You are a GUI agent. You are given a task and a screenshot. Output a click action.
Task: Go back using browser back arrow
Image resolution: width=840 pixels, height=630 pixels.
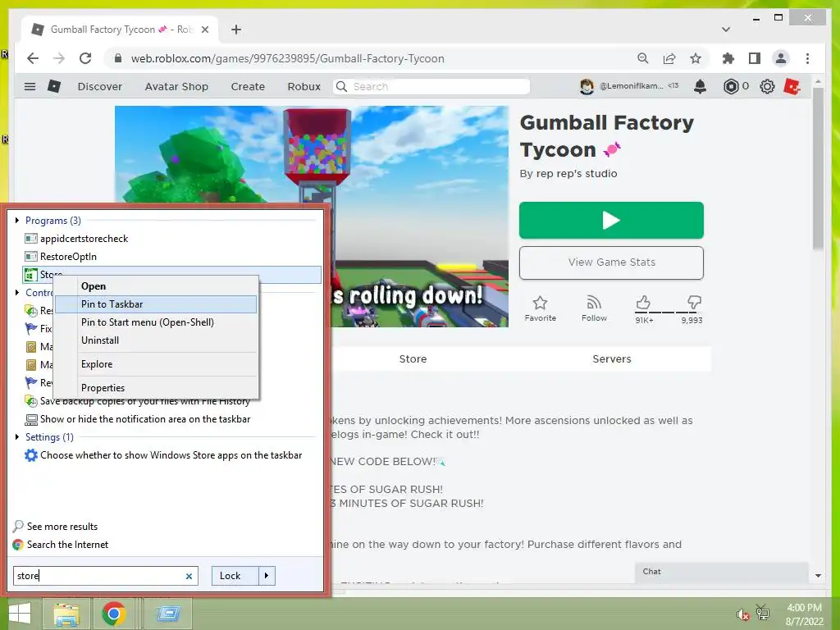[x=33, y=58]
